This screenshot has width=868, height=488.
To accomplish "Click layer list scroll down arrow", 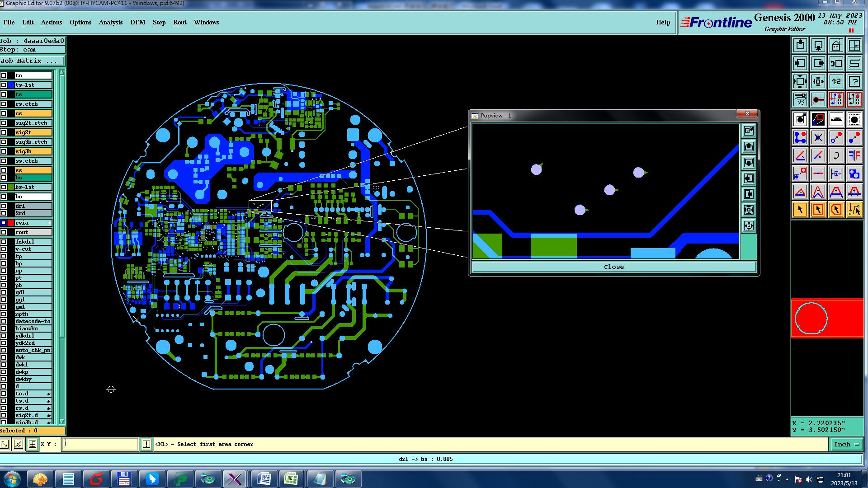I will [62, 421].
